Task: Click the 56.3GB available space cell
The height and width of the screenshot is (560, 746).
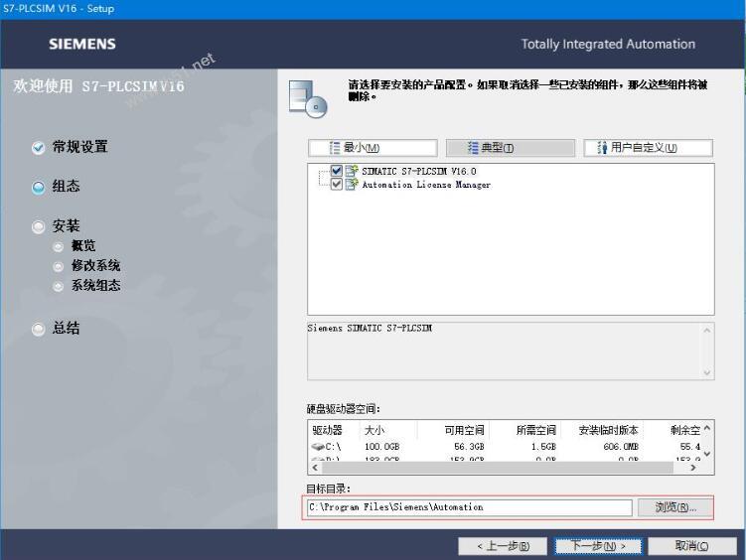Action: tap(469, 447)
